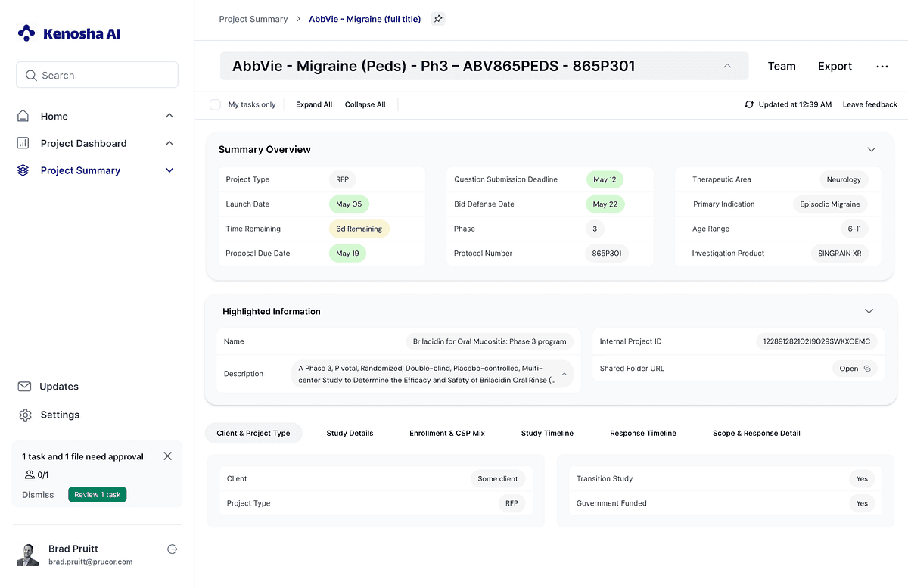Viewport: 908px width, 588px height.
Task: Click the log out icon beside Brad Pruitt
Action: (172, 549)
